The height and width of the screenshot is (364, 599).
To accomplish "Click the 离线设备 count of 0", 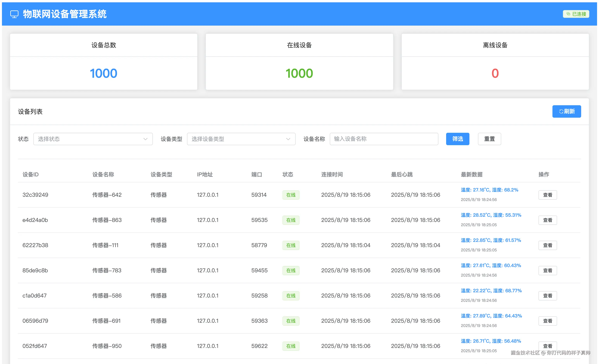I will (495, 62).
